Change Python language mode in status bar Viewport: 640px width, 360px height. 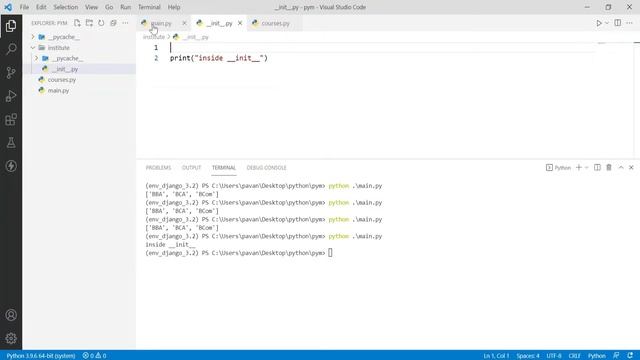596,356
